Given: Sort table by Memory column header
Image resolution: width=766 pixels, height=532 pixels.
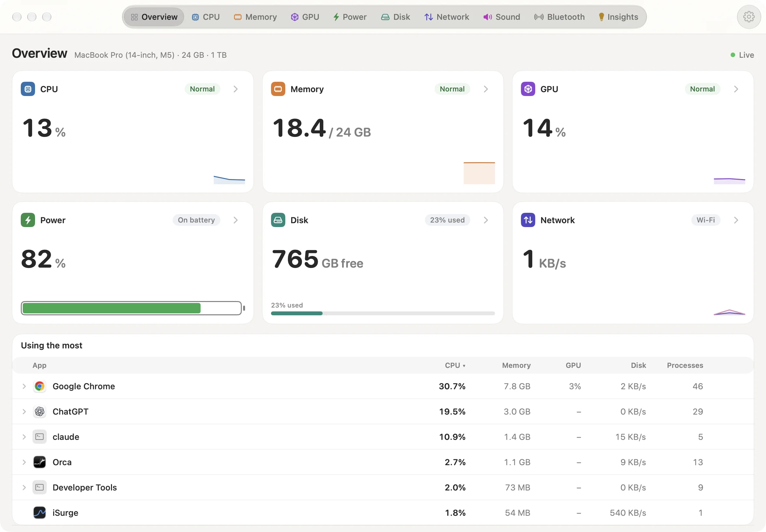Looking at the screenshot, I should point(516,366).
